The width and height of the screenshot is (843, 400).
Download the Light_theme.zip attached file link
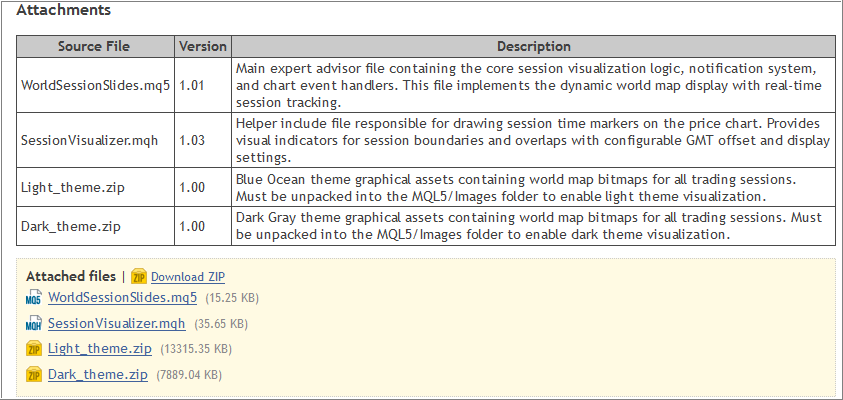tap(99, 349)
